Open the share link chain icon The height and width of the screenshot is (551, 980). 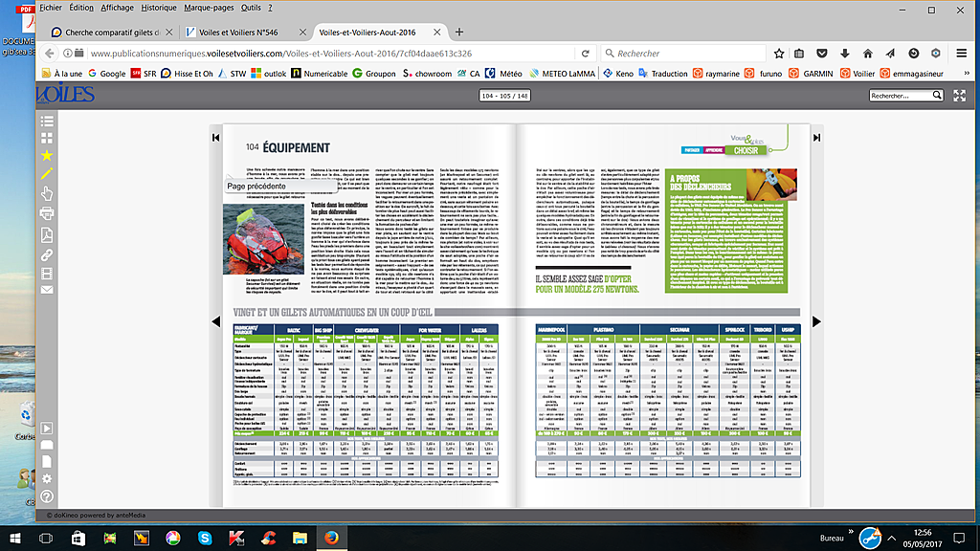(x=47, y=254)
